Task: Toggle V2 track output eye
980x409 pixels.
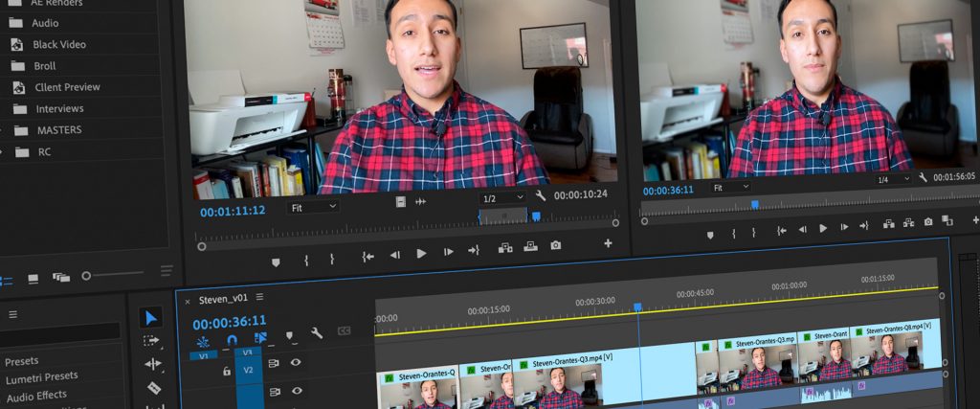Action: (x=296, y=362)
